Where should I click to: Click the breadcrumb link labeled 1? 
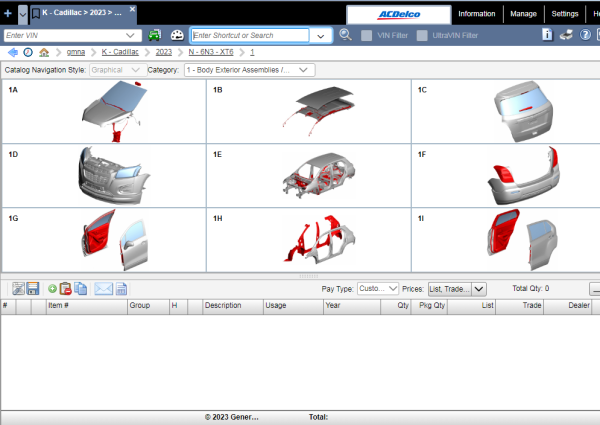pyautogui.click(x=252, y=52)
